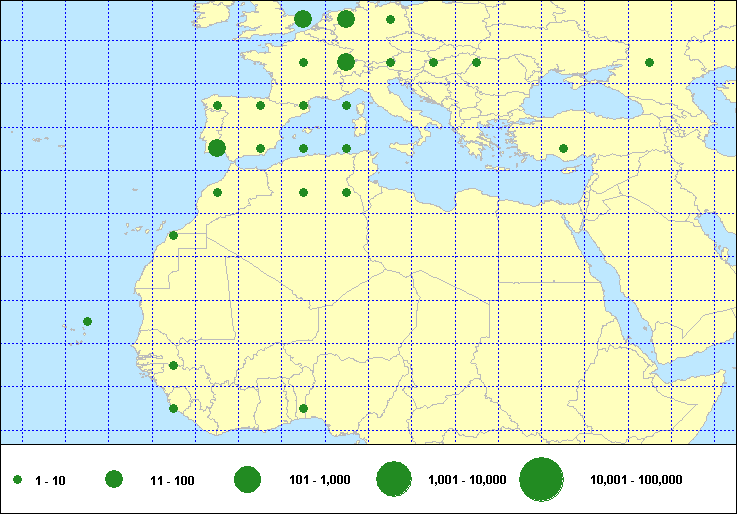Click the large circle over southeast England
737x514 pixels.
click(303, 19)
